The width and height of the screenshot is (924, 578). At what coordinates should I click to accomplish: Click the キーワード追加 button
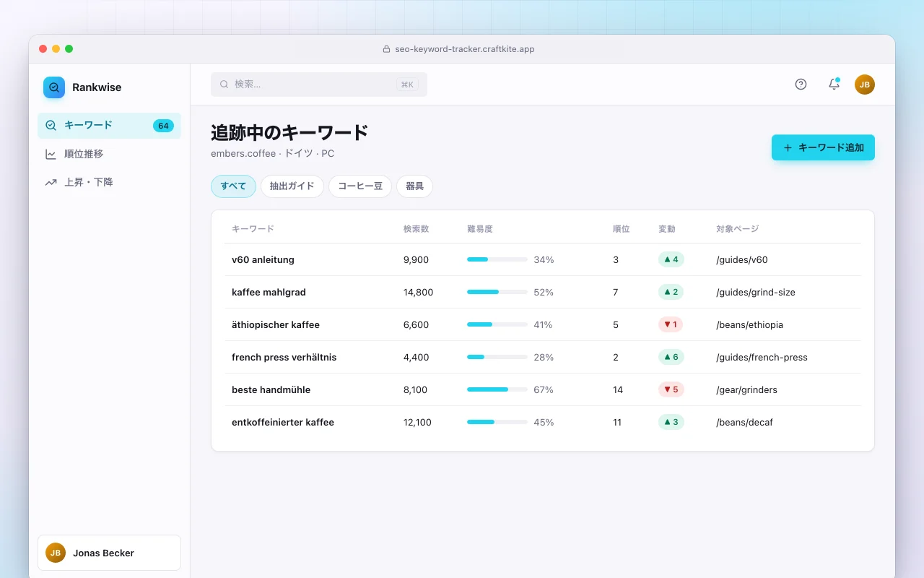tap(823, 147)
